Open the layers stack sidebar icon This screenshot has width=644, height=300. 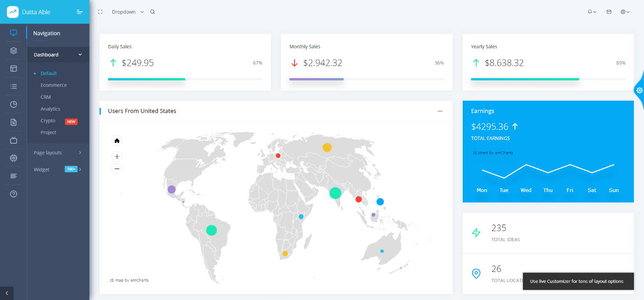tap(13, 51)
